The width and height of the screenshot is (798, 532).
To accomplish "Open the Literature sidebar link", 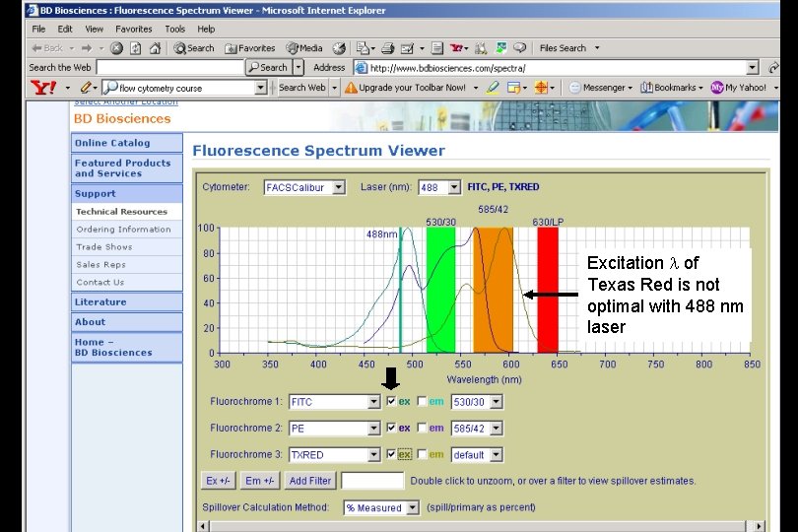I will pos(127,301).
